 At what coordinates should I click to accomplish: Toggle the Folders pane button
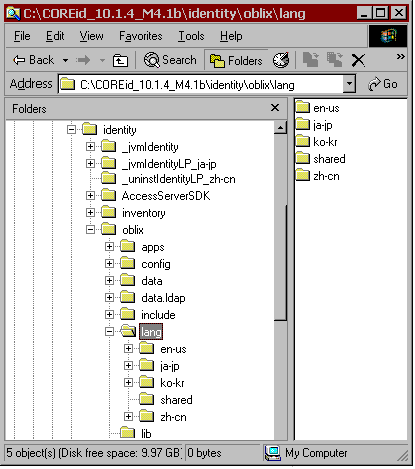point(236,61)
